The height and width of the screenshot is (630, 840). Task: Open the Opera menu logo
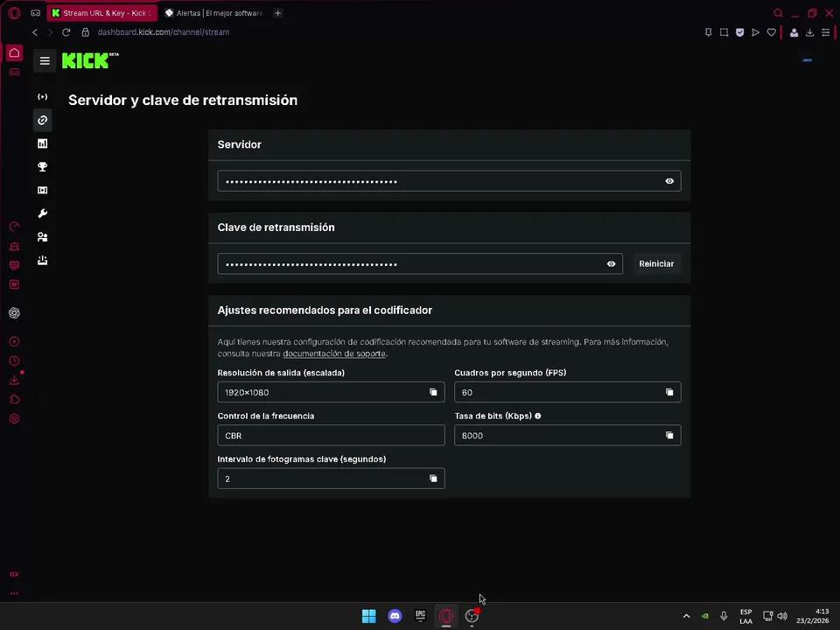tap(14, 13)
